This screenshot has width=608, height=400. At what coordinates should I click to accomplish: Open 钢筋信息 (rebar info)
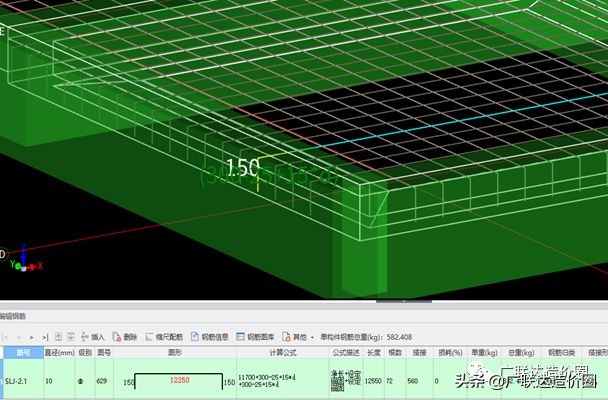click(210, 337)
